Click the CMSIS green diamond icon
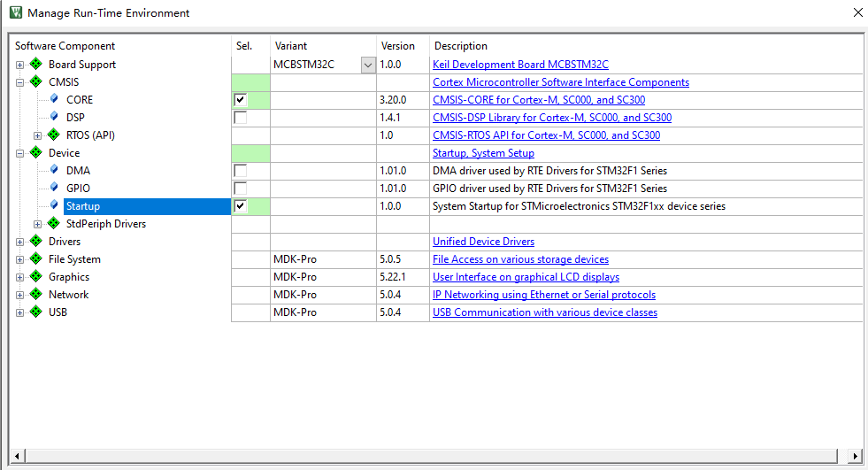 point(36,82)
